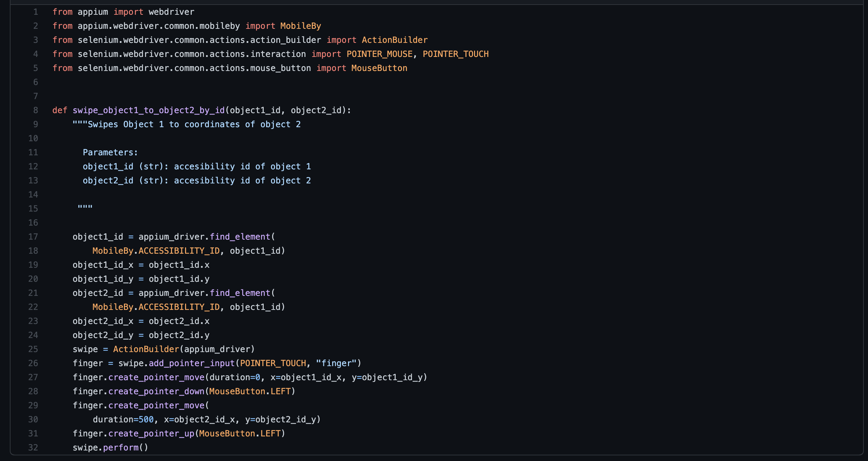Click the webdriver import on line 1
This screenshot has height=461, width=868.
click(x=171, y=12)
